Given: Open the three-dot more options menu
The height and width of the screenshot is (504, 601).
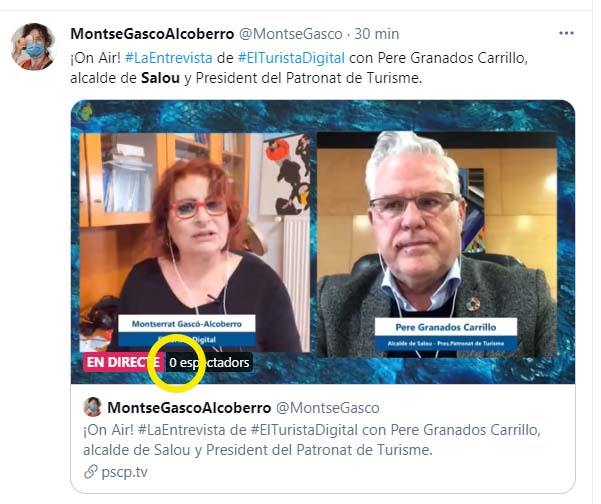Looking at the screenshot, I should 566,33.
